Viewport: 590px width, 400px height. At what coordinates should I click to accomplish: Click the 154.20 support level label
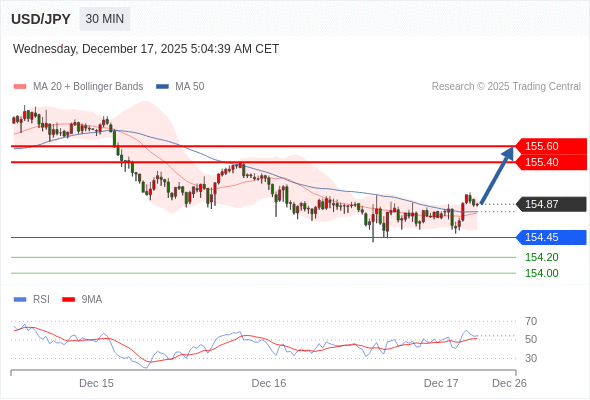pos(541,257)
